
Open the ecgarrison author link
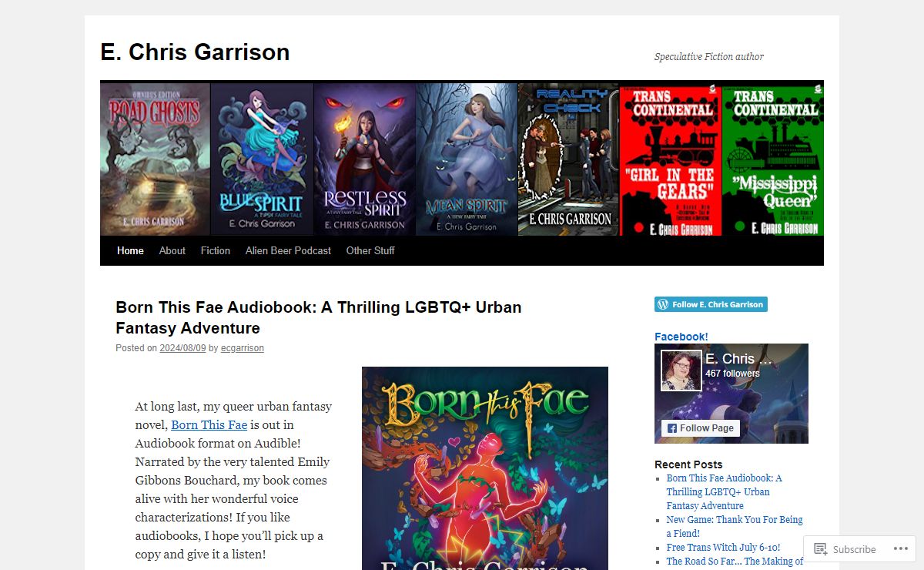click(243, 348)
